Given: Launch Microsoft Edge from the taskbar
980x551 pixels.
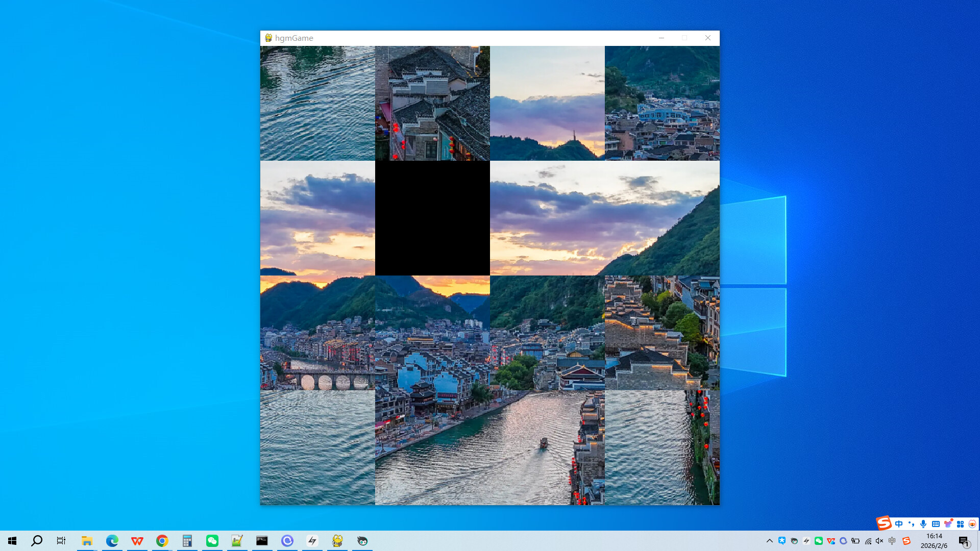Looking at the screenshot, I should (x=112, y=541).
